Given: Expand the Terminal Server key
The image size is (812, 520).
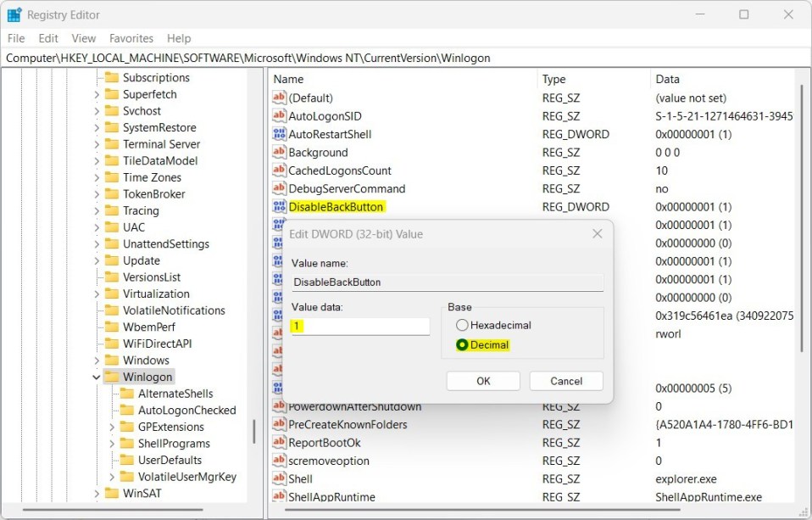Looking at the screenshot, I should tap(97, 144).
